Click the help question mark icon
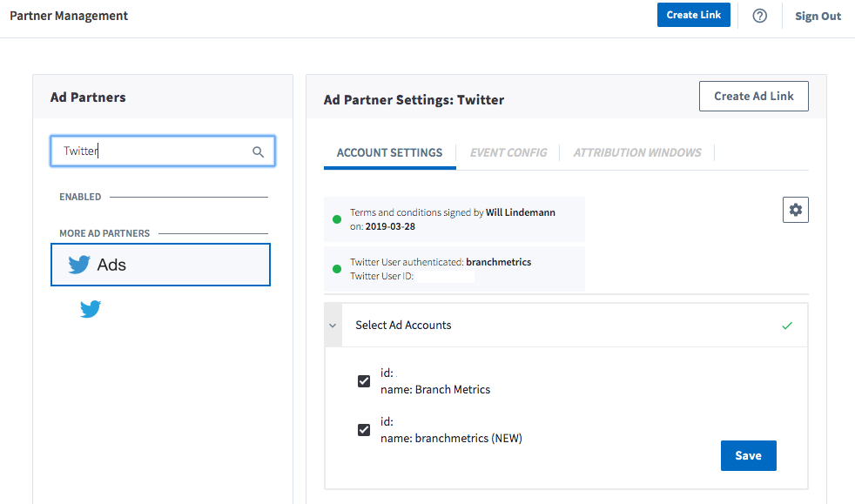Screen dimensions: 855x504 pos(759,16)
